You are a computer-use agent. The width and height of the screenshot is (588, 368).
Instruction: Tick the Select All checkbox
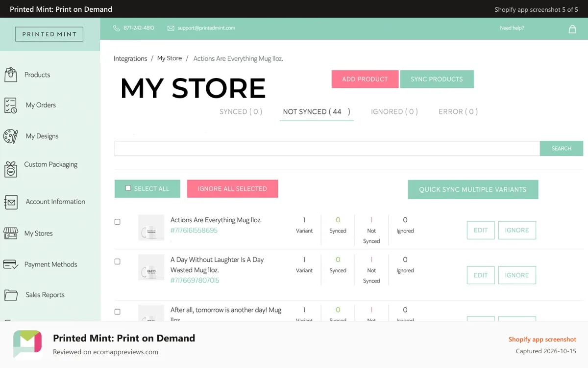[128, 188]
